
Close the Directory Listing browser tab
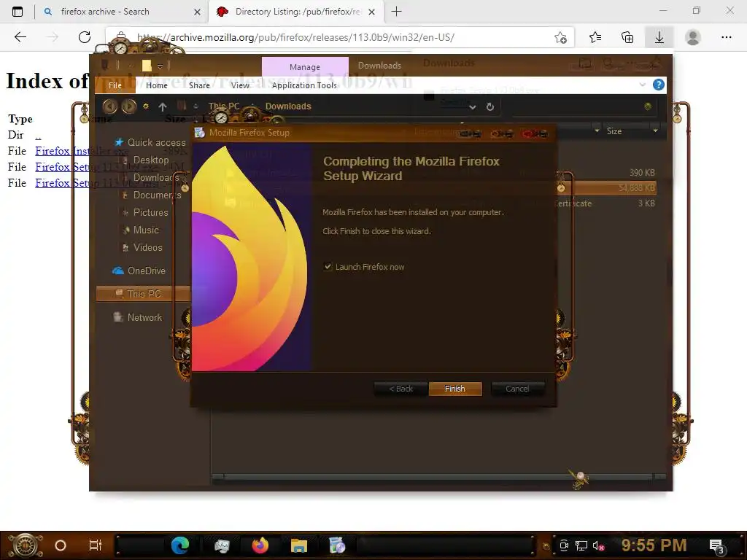click(371, 12)
